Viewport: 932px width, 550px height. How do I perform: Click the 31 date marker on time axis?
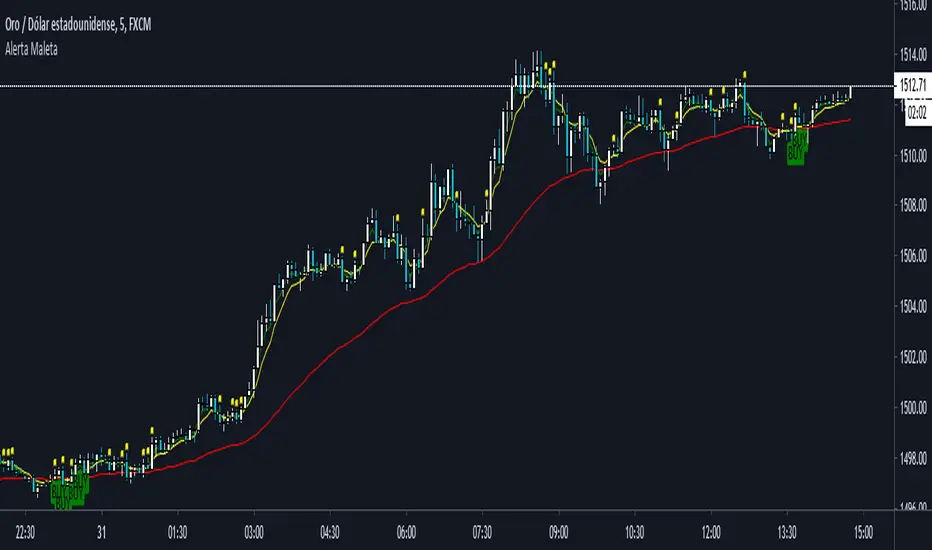click(x=101, y=531)
